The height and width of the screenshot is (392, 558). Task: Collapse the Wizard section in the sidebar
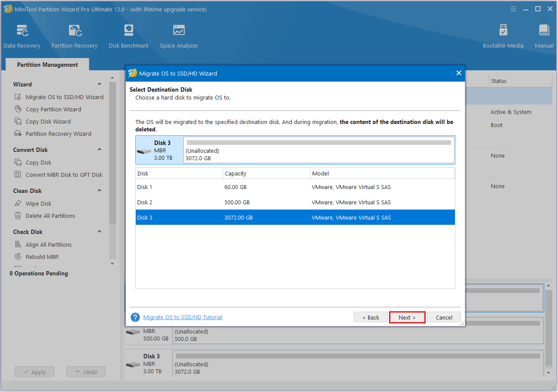[100, 84]
